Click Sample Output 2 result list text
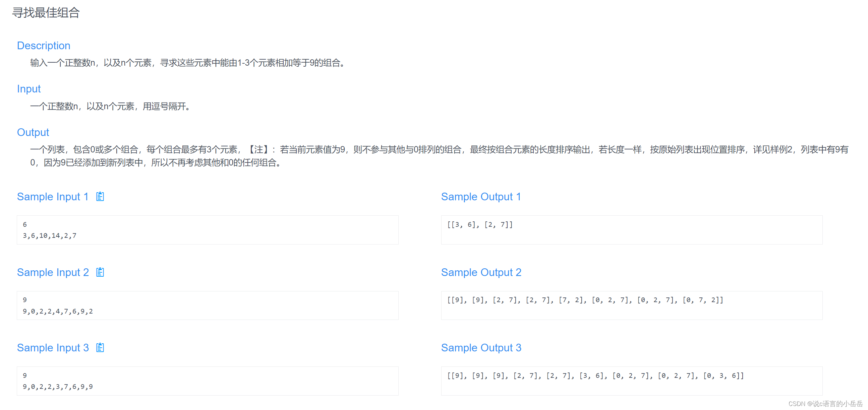 [x=585, y=300]
